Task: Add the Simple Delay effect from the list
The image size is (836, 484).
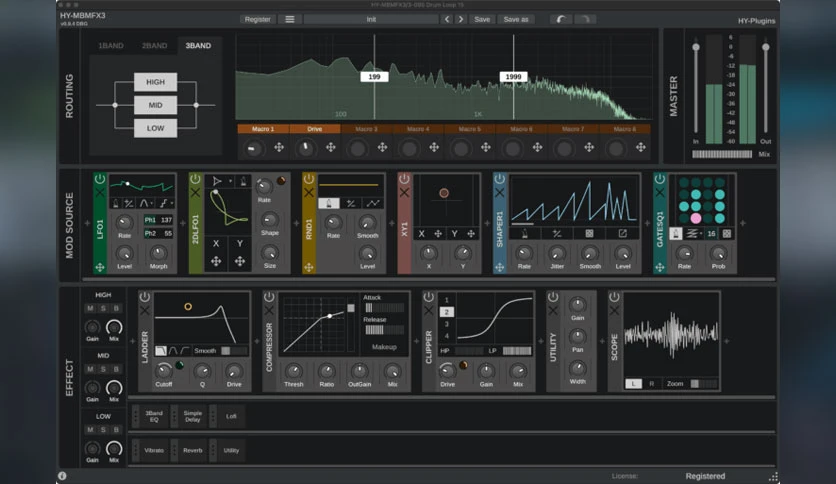Action: 192,416
